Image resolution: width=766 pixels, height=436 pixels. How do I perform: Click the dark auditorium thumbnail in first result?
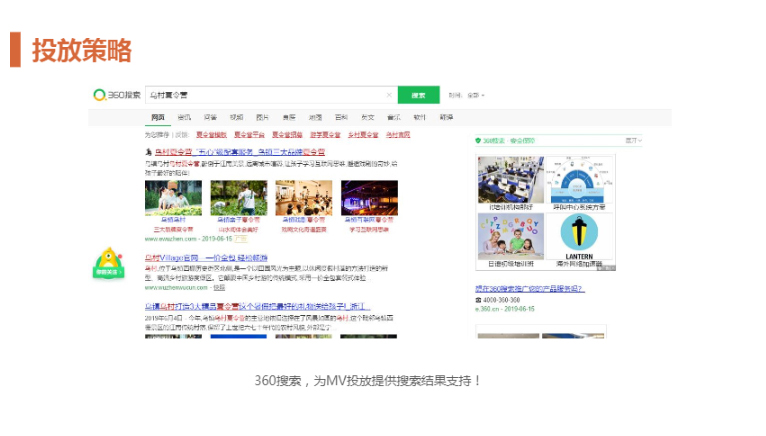click(369, 197)
